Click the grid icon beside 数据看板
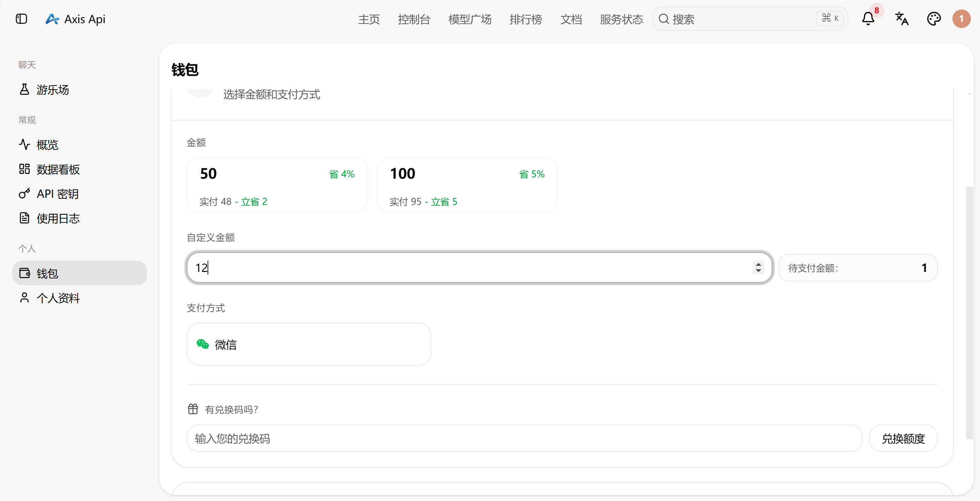Screen dimensions: 980x501 24,169
